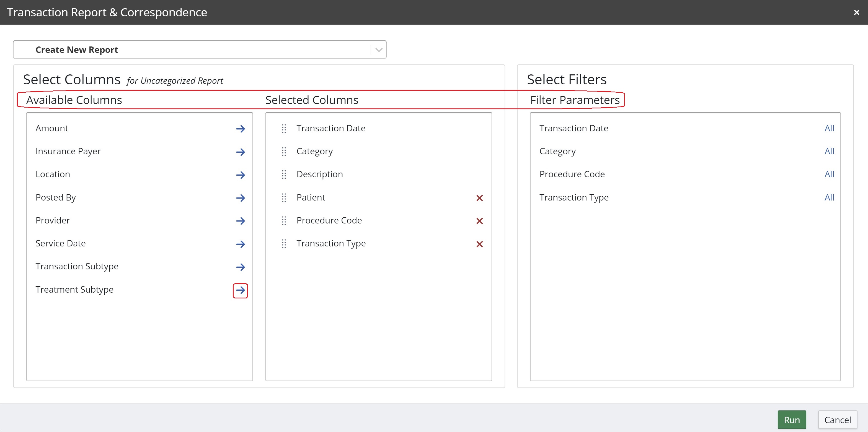Add the Posted By column to report

241,198
